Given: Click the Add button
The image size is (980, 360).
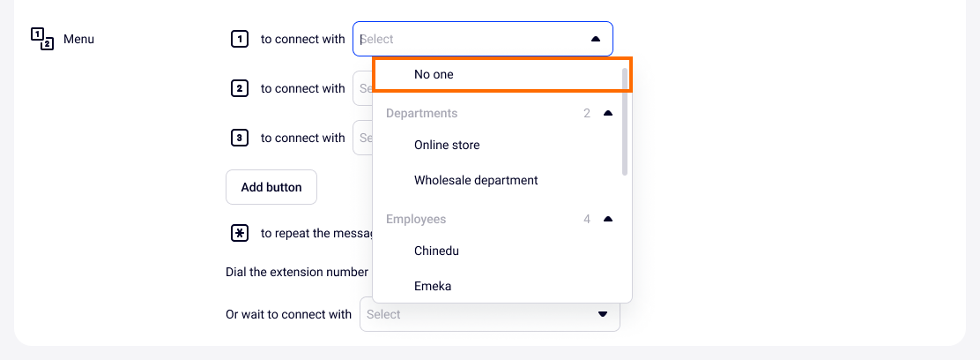Looking at the screenshot, I should click(271, 187).
